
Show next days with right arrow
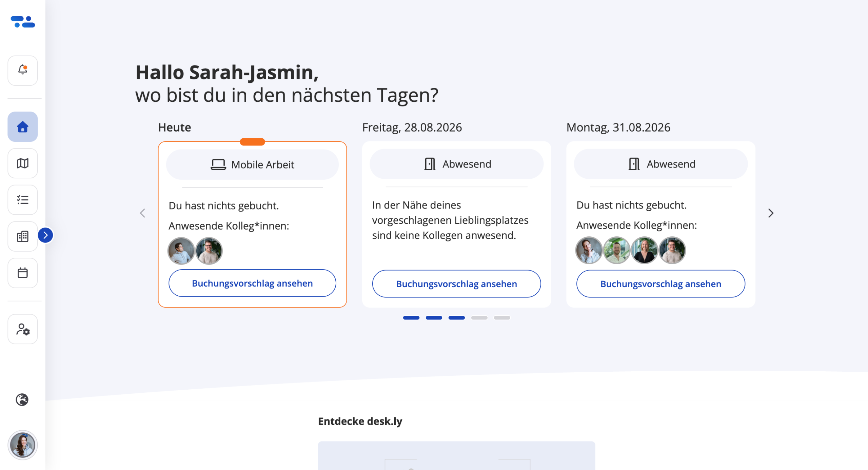[x=771, y=213]
